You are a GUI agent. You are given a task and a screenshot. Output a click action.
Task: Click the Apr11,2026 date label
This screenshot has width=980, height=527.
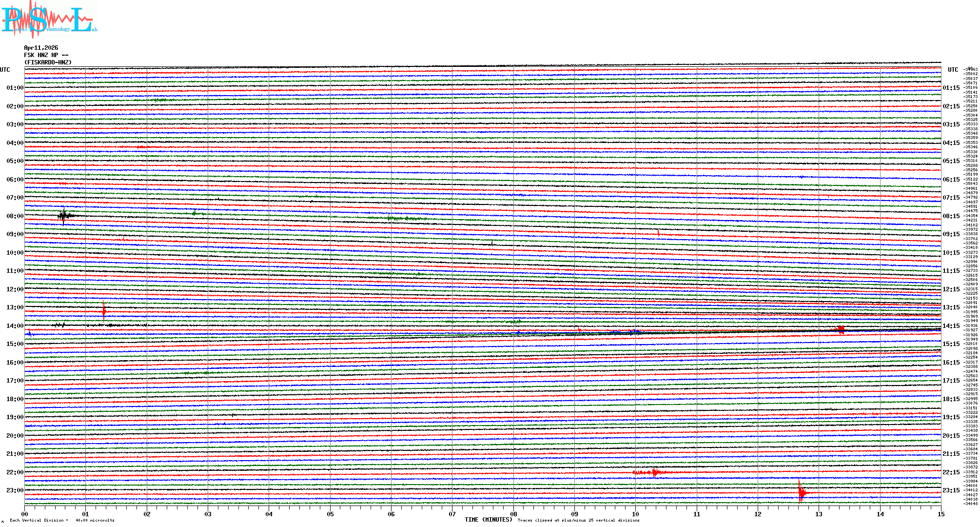[41, 48]
